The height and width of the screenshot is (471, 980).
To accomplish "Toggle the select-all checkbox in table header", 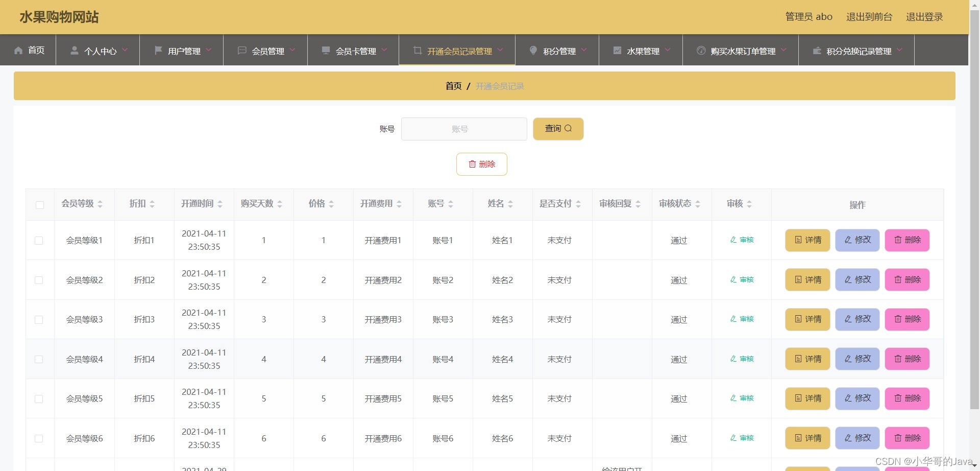I will pyautogui.click(x=40, y=205).
